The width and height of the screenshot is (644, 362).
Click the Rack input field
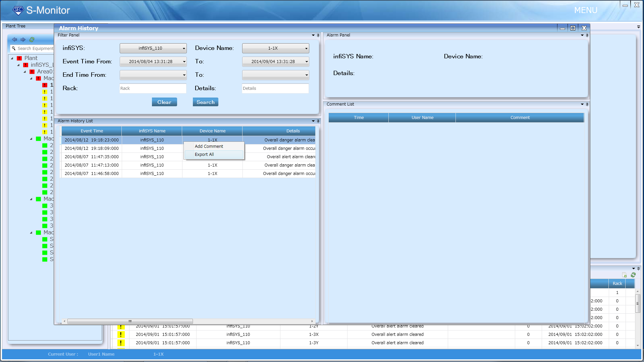point(153,88)
